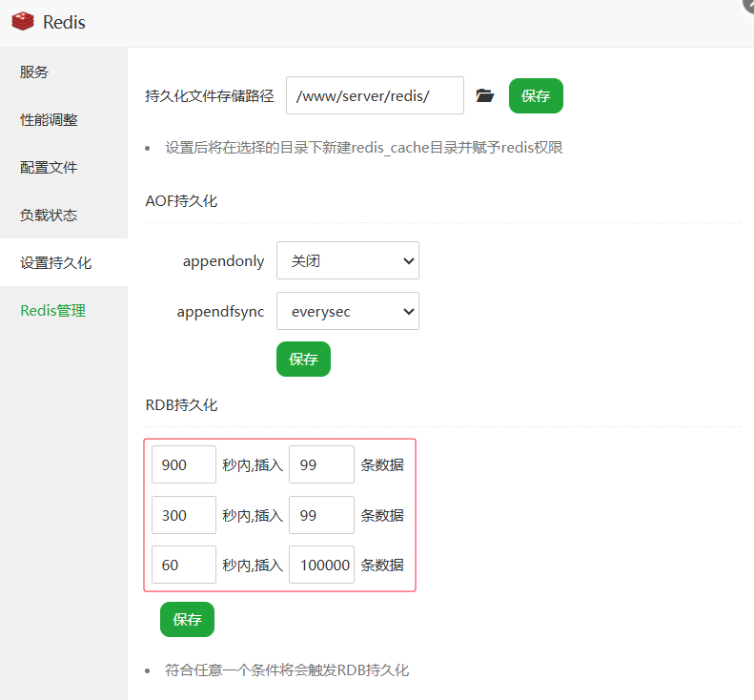Image resolution: width=754 pixels, height=700 pixels.
Task: Click record count field in 900-second row
Action: [x=321, y=464]
